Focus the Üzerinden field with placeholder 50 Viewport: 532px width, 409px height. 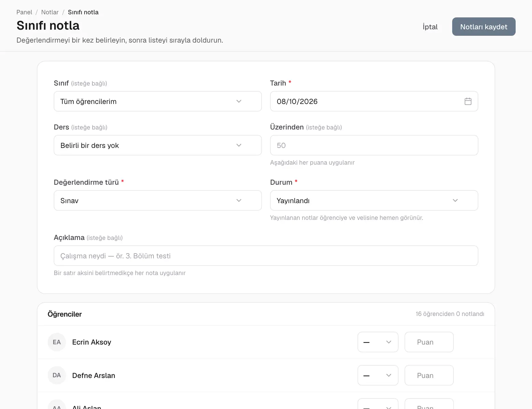pos(374,145)
